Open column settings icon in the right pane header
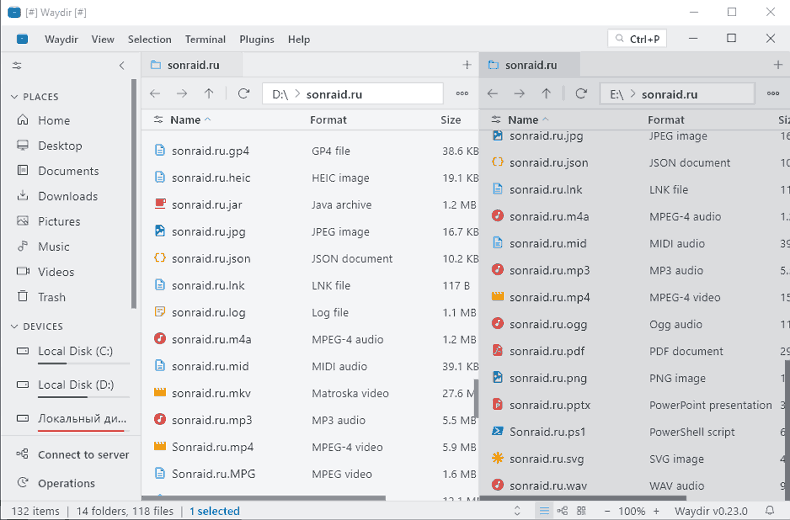790x520 pixels. [x=496, y=120]
